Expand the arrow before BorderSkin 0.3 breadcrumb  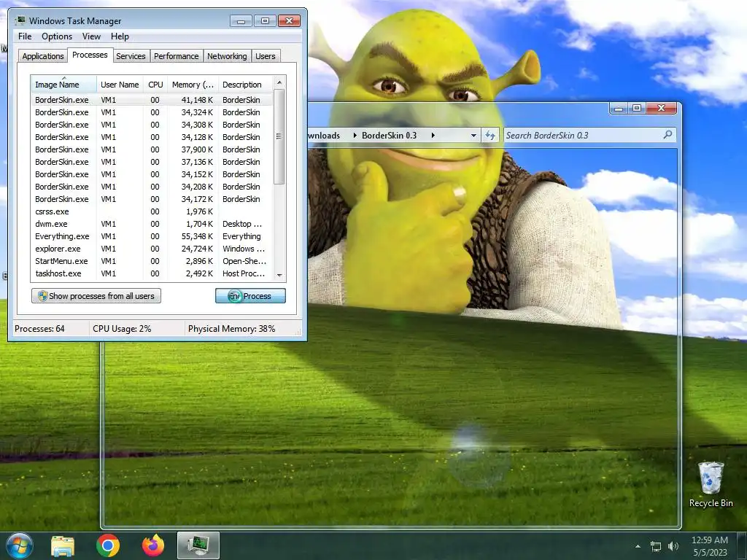tap(355, 135)
